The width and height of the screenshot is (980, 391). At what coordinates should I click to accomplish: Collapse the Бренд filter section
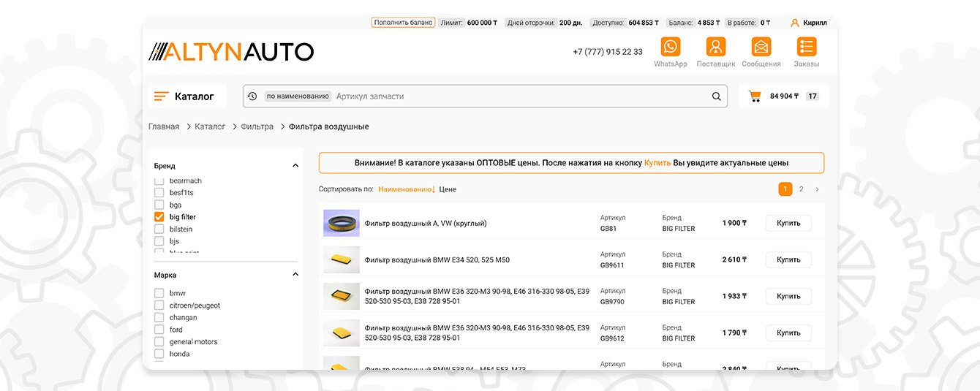coord(295,166)
